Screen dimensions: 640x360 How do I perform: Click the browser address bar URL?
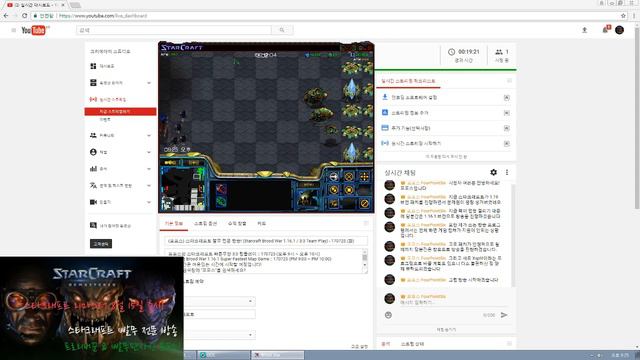[103, 16]
